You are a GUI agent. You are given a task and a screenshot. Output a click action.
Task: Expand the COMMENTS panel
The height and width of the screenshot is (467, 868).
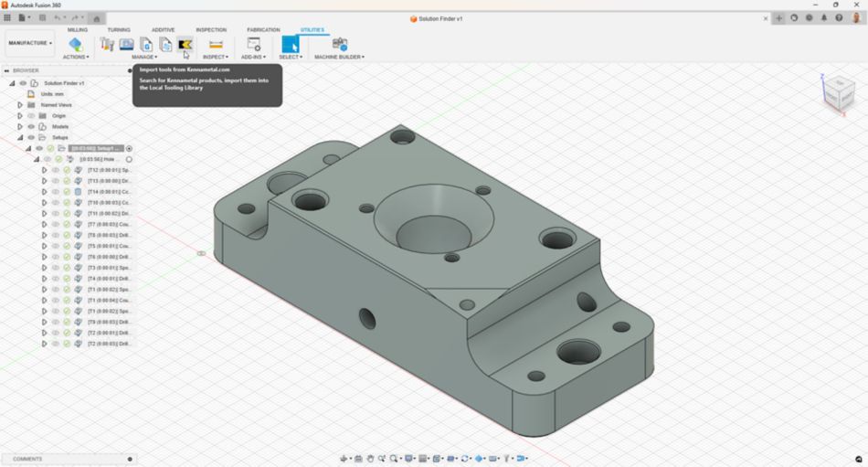tap(130, 459)
